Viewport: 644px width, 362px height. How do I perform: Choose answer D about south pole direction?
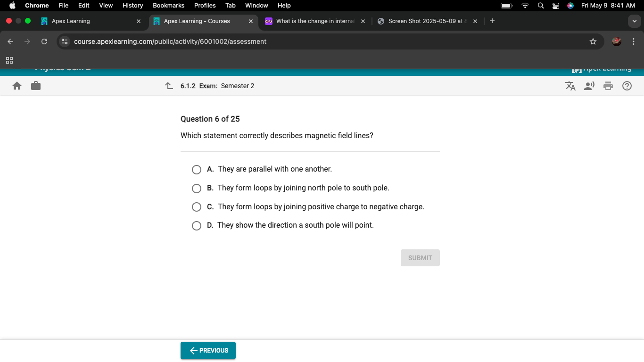(x=197, y=225)
